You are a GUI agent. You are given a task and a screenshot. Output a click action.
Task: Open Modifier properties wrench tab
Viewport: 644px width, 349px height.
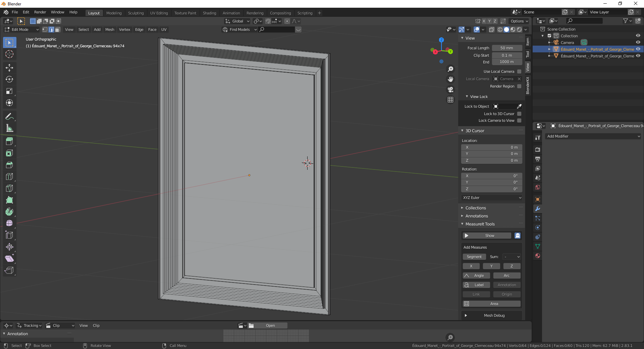(x=538, y=209)
